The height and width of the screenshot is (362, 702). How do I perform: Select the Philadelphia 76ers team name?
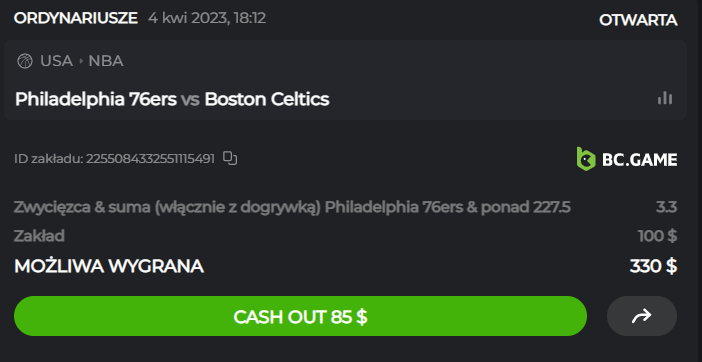click(x=96, y=99)
